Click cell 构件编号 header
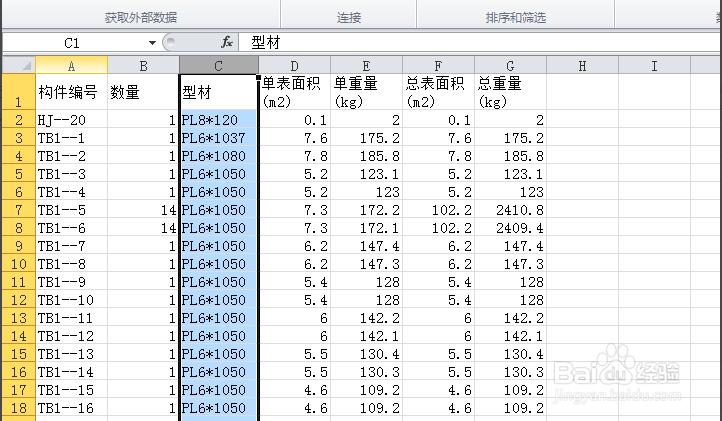 click(x=71, y=92)
